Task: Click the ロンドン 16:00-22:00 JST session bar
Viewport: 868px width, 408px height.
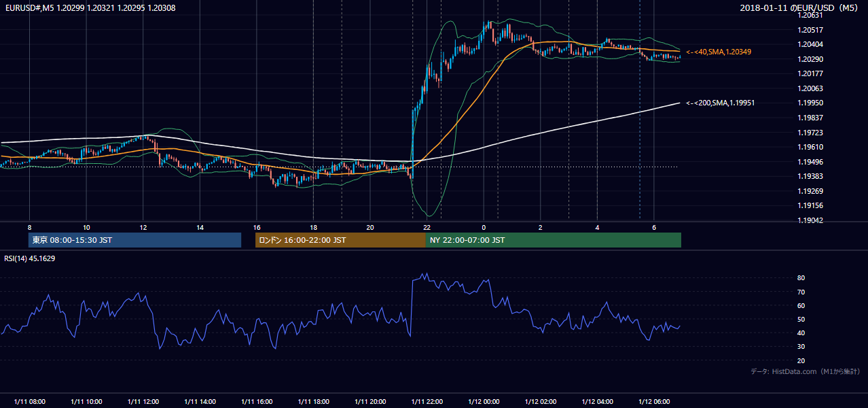Action: (x=340, y=240)
